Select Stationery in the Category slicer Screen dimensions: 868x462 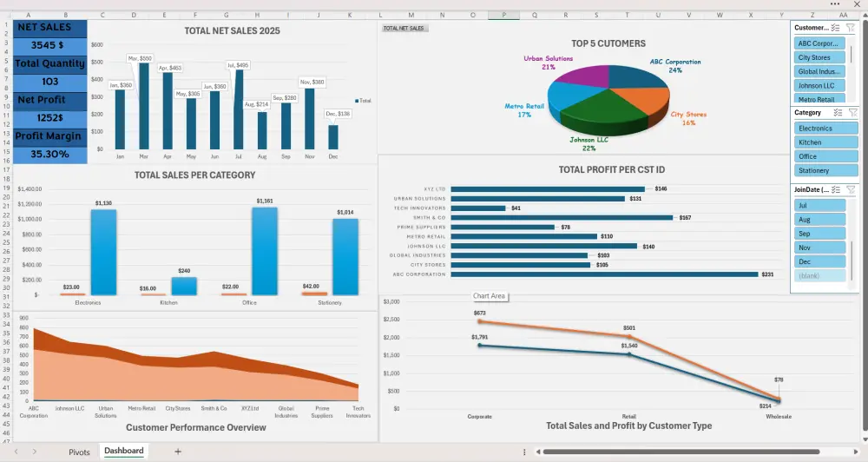point(825,170)
